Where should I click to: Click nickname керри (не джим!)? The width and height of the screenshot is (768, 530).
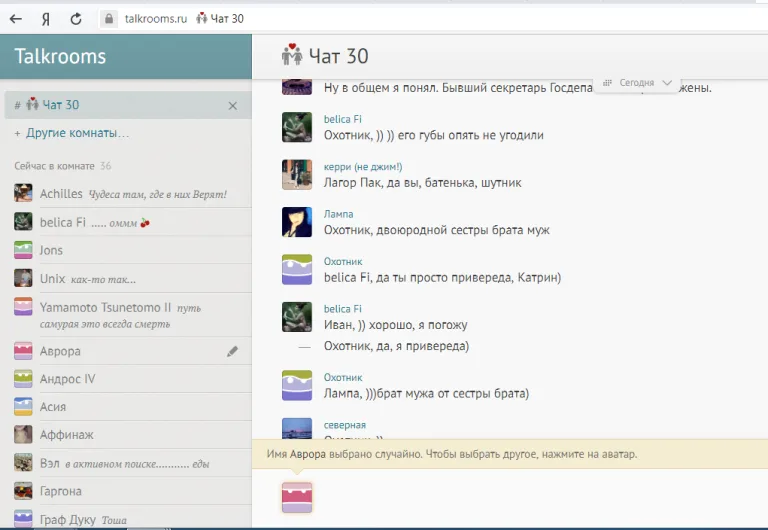point(363,167)
